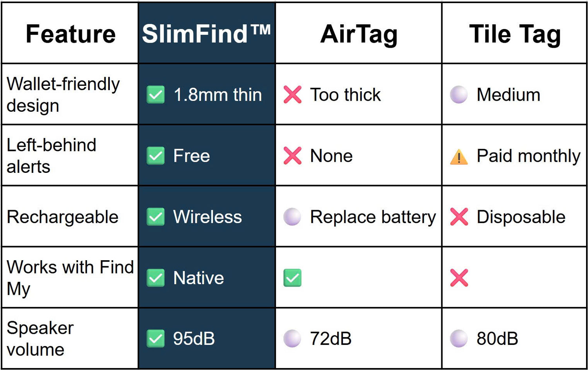Click the red X in Tile Tag Find My row
588x370 pixels.
459,278
